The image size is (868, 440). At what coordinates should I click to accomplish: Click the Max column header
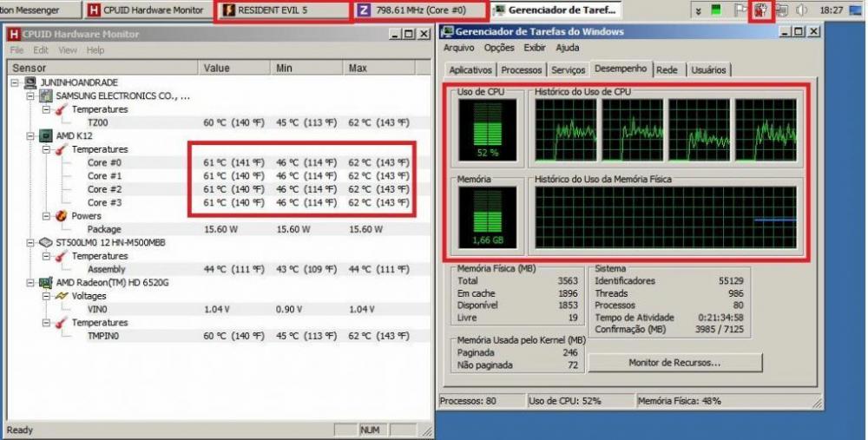pyautogui.click(x=378, y=68)
